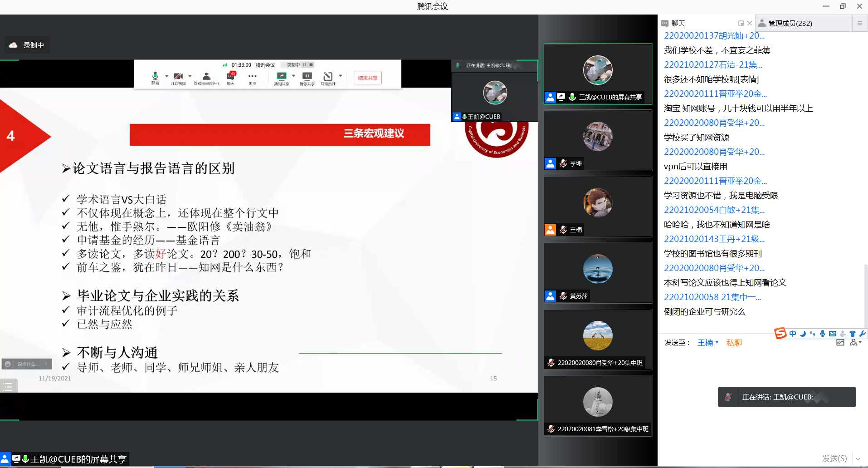Toggle Sogou punctuation mode icon
868x468 pixels.
pyautogui.click(x=812, y=334)
